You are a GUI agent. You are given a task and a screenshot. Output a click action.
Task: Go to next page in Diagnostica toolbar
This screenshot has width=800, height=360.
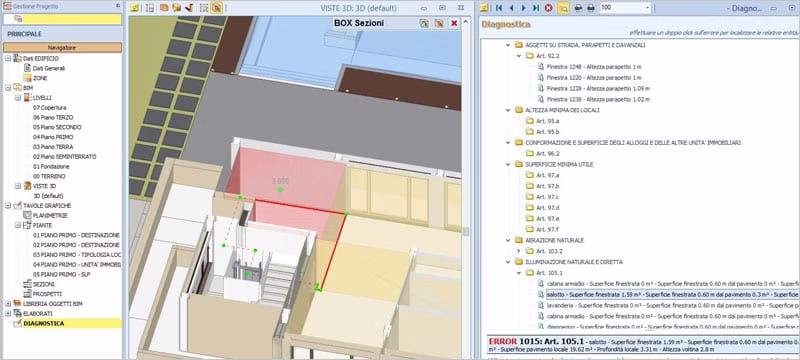pyautogui.click(x=523, y=8)
